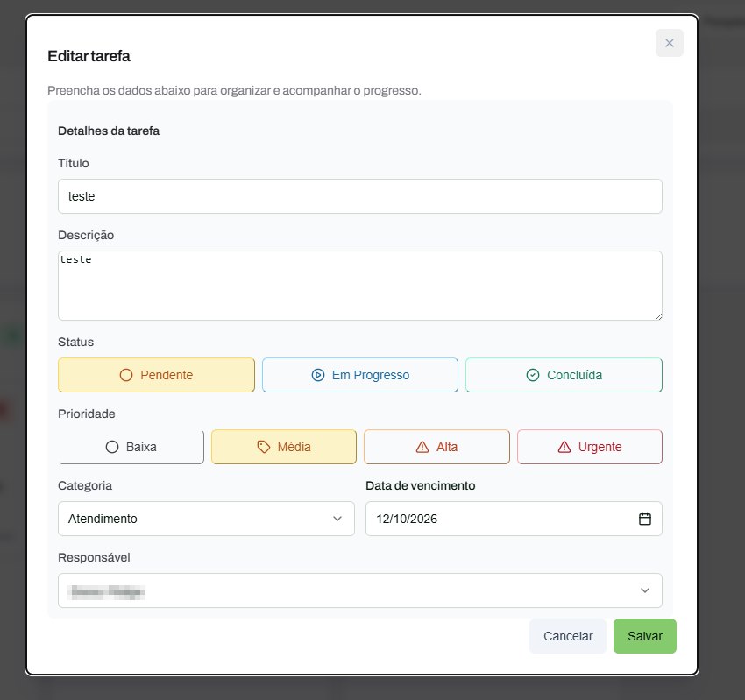The height and width of the screenshot is (700, 745).
Task: Click the "Prioridade" label
Action: pos(87,414)
